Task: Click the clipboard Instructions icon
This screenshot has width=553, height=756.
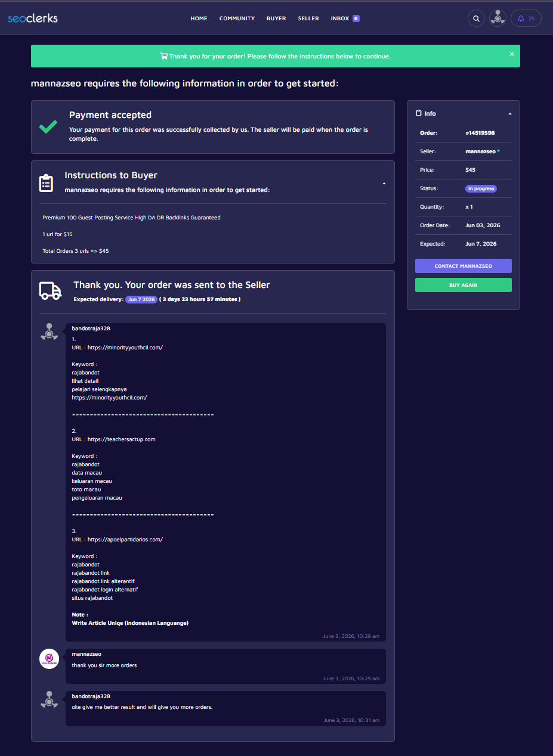Action: 46,183
